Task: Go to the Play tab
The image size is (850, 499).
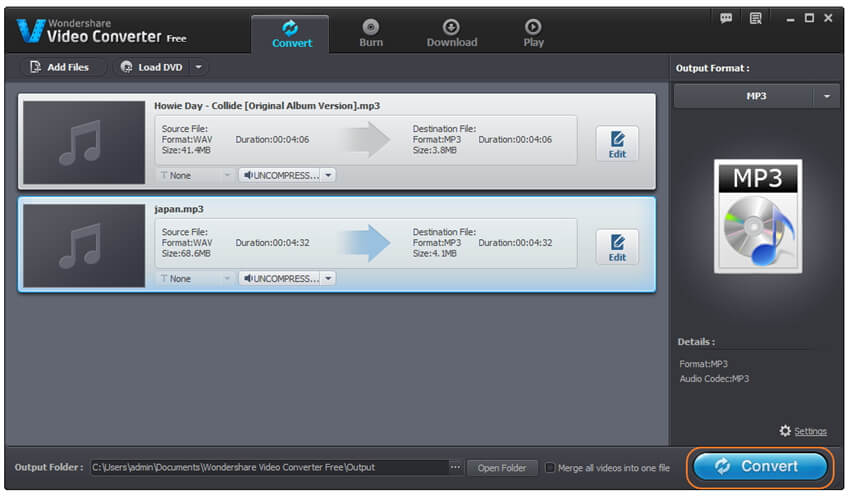Action: [x=533, y=34]
